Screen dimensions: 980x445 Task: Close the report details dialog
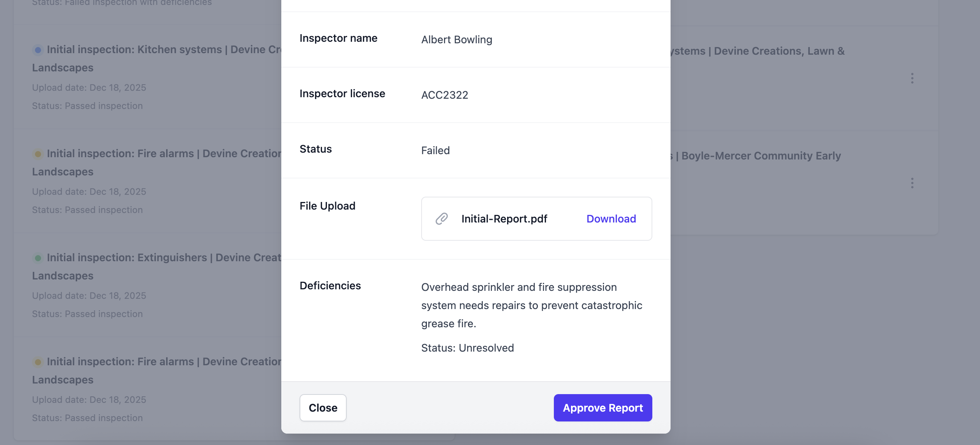pyautogui.click(x=323, y=408)
